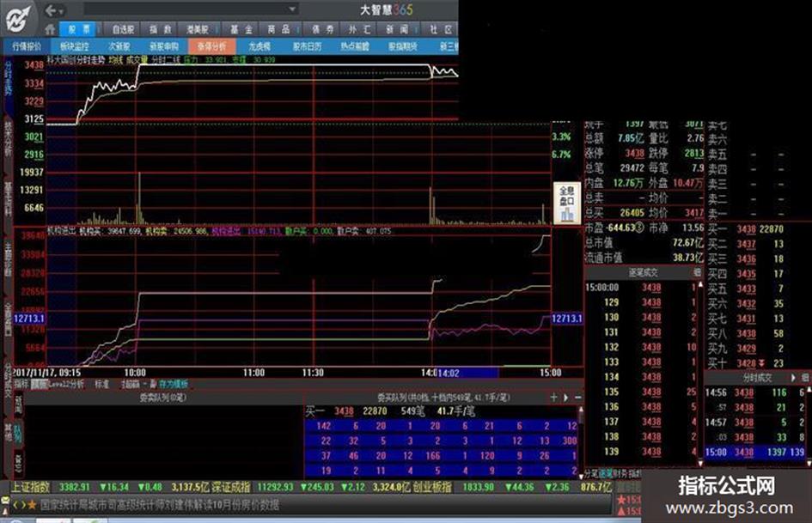Click the 分时成交 panel header
The image size is (812, 523).
[757, 378]
